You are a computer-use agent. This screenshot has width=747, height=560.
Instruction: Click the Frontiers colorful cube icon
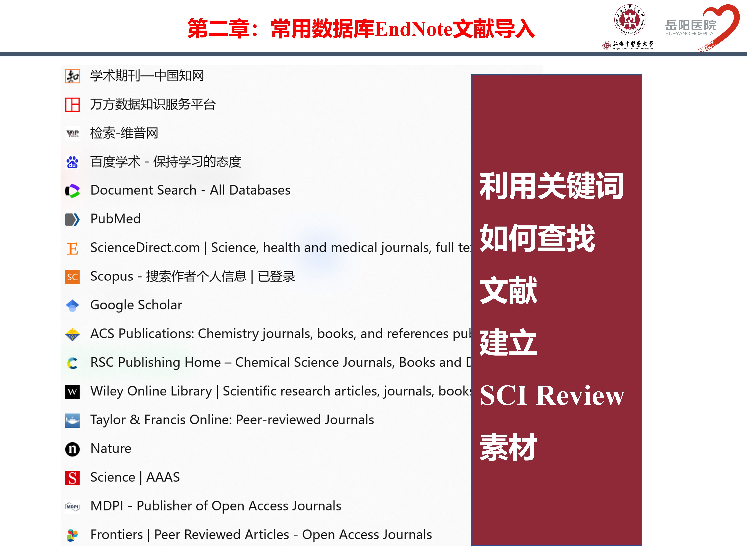tap(72, 535)
